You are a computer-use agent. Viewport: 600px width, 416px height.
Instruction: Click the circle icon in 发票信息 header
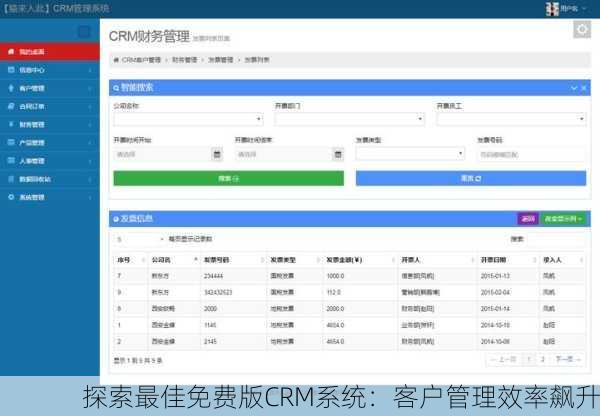116,219
